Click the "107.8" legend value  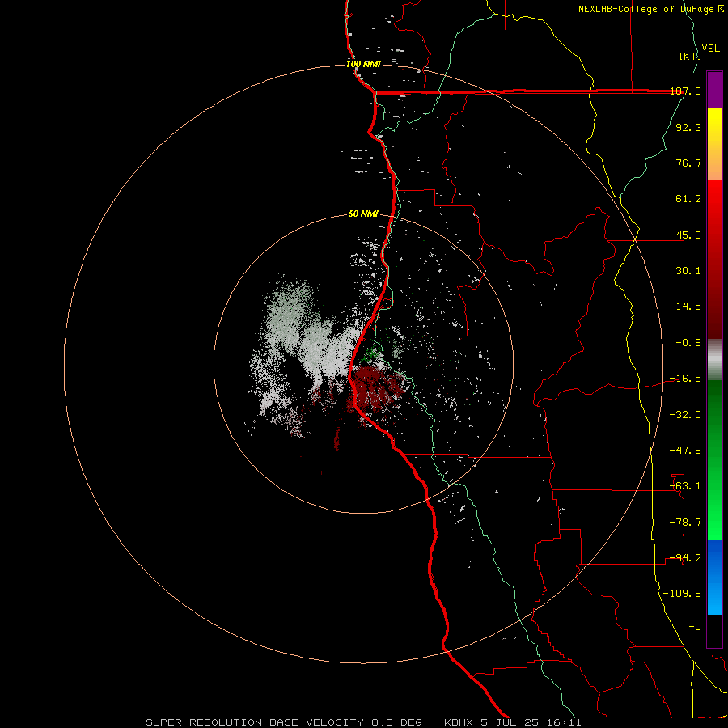pyautogui.click(x=685, y=91)
